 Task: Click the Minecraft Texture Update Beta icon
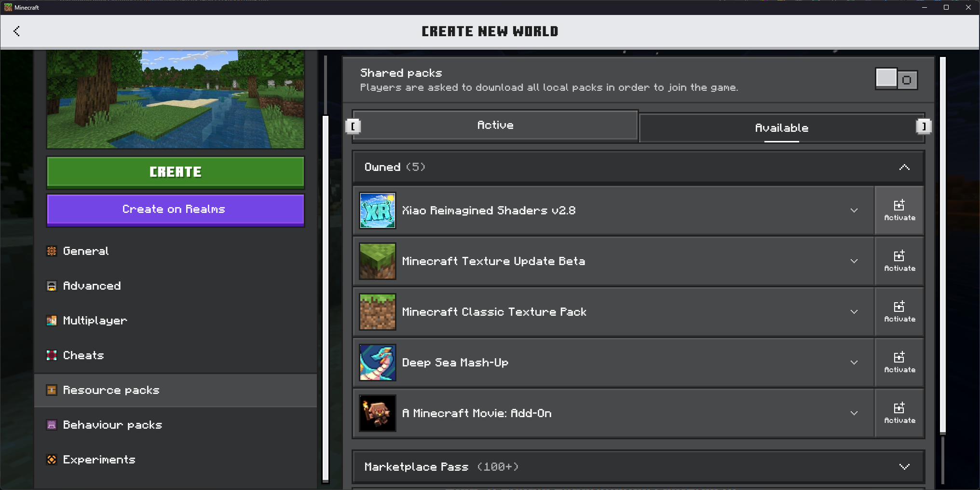(378, 261)
